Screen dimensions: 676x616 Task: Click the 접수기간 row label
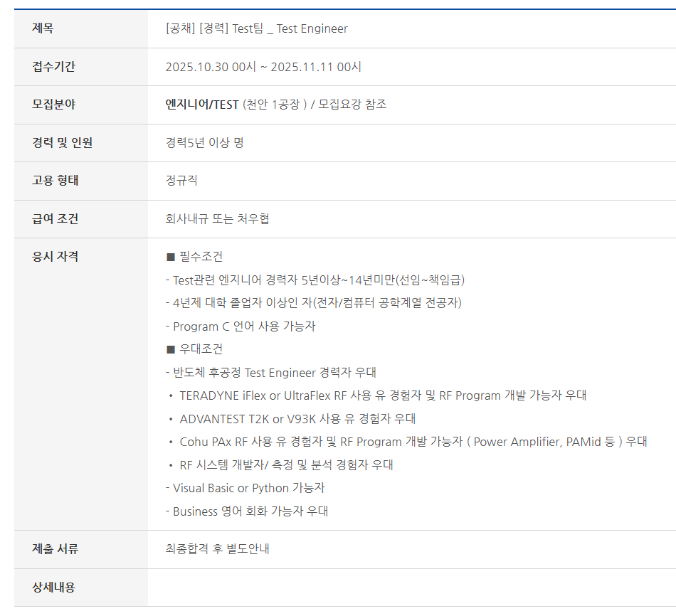point(53,67)
